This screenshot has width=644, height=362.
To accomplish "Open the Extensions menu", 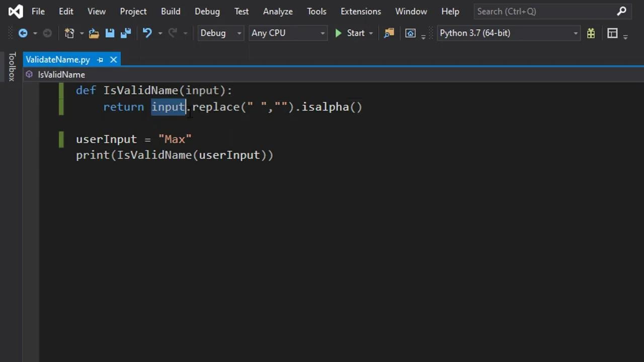I will pos(360,11).
